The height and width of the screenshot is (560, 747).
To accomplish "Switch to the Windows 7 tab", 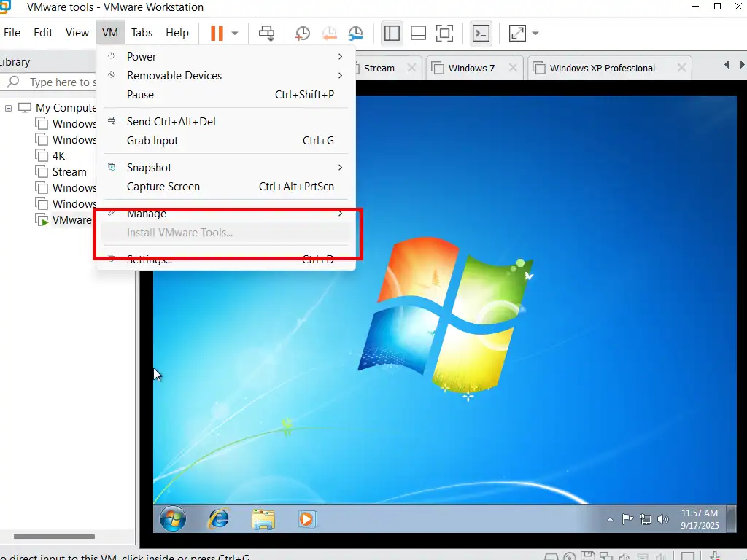I will (x=471, y=68).
